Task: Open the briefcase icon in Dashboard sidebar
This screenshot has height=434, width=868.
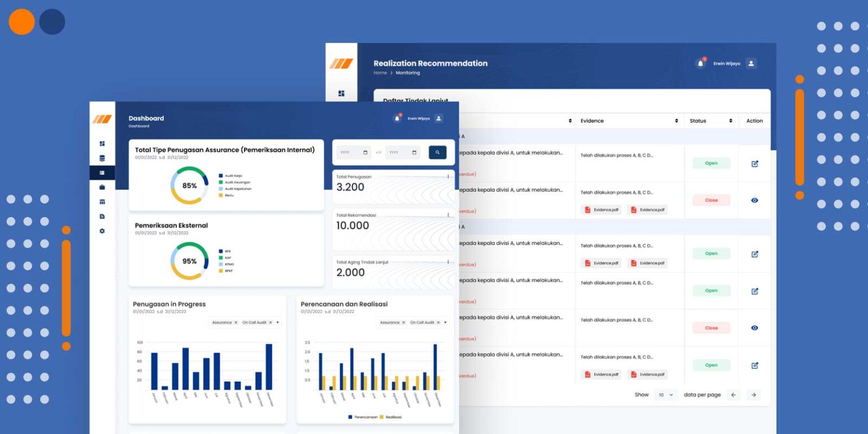Action: 102,187
